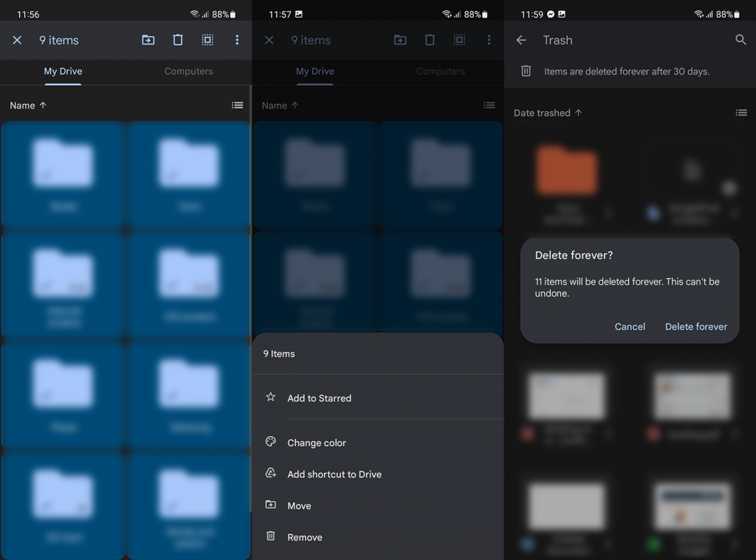Tap trash icon beside Remove

(271, 536)
